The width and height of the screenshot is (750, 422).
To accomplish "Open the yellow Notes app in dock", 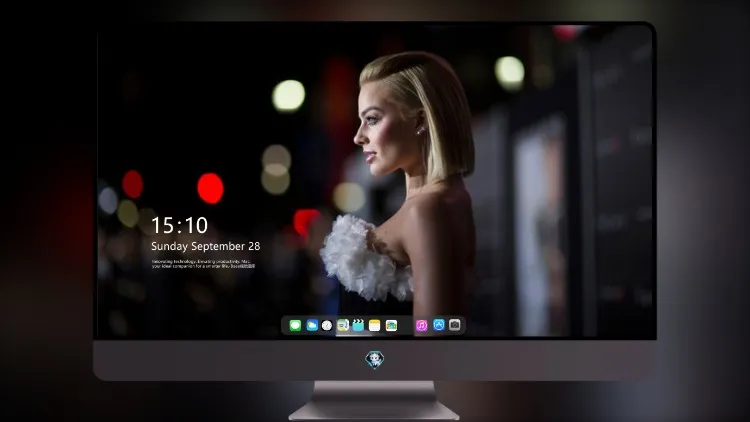I will click(x=375, y=325).
